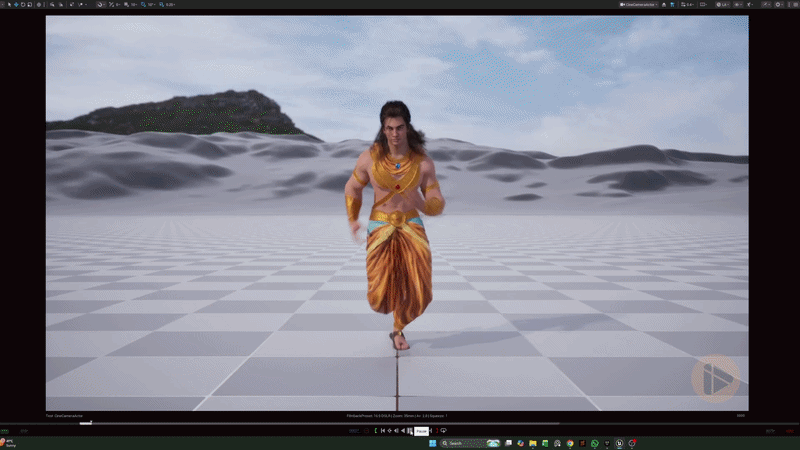The image size is (800, 450).
Task: Toggle the blue actor pilot icon
Action: click(672, 5)
